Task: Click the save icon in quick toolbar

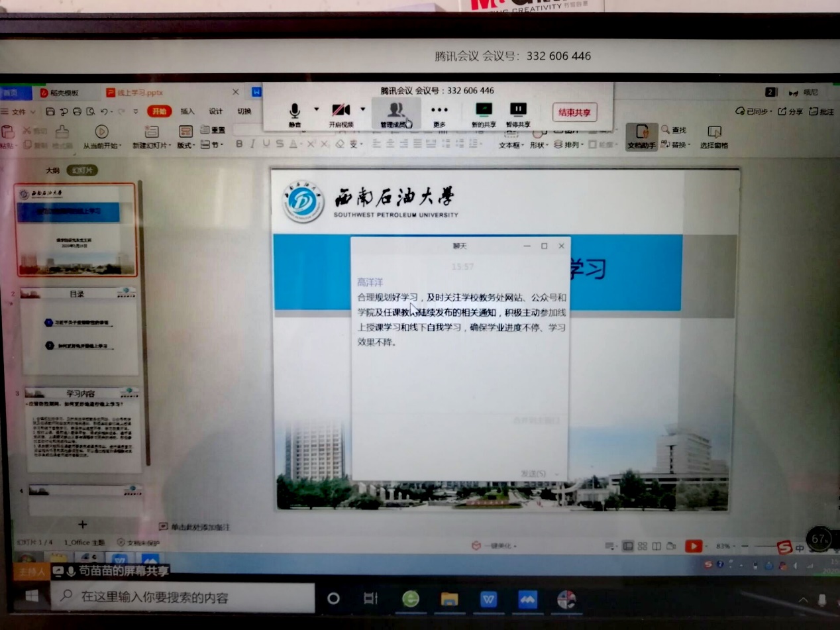Action: pyautogui.click(x=50, y=111)
